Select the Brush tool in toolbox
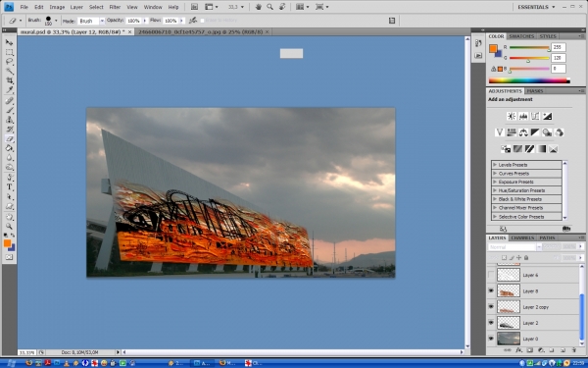 click(x=9, y=110)
